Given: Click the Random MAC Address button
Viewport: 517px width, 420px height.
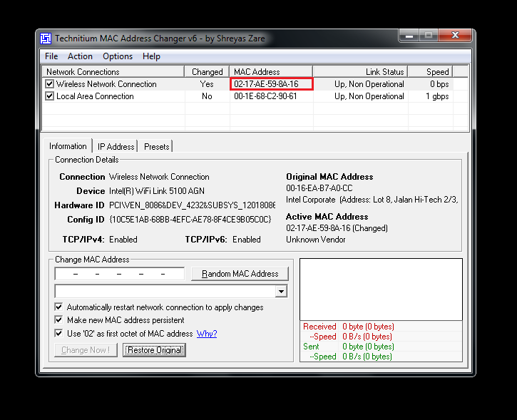Looking at the screenshot, I should (x=240, y=274).
